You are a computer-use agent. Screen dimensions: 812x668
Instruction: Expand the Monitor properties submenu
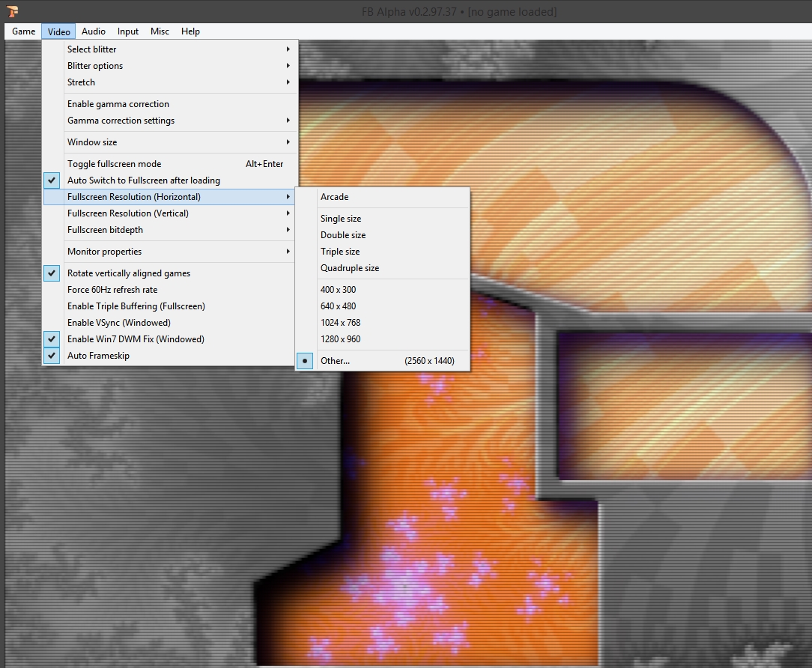[170, 252]
